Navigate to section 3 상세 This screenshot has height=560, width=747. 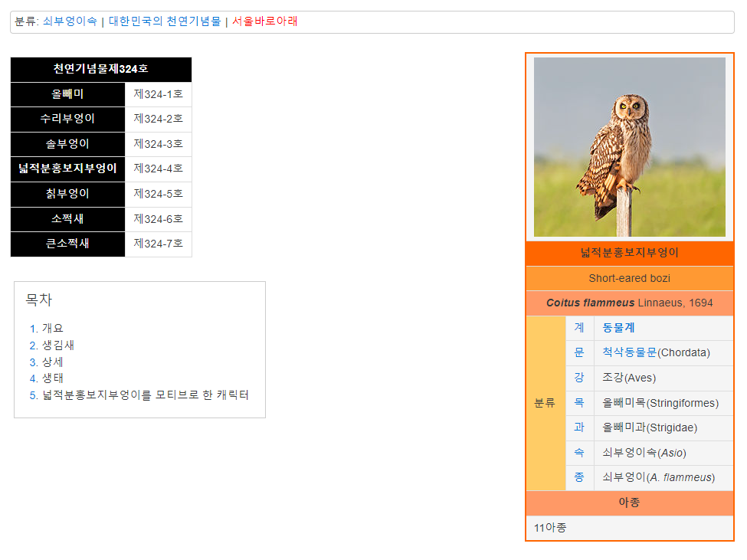pyautogui.click(x=53, y=362)
